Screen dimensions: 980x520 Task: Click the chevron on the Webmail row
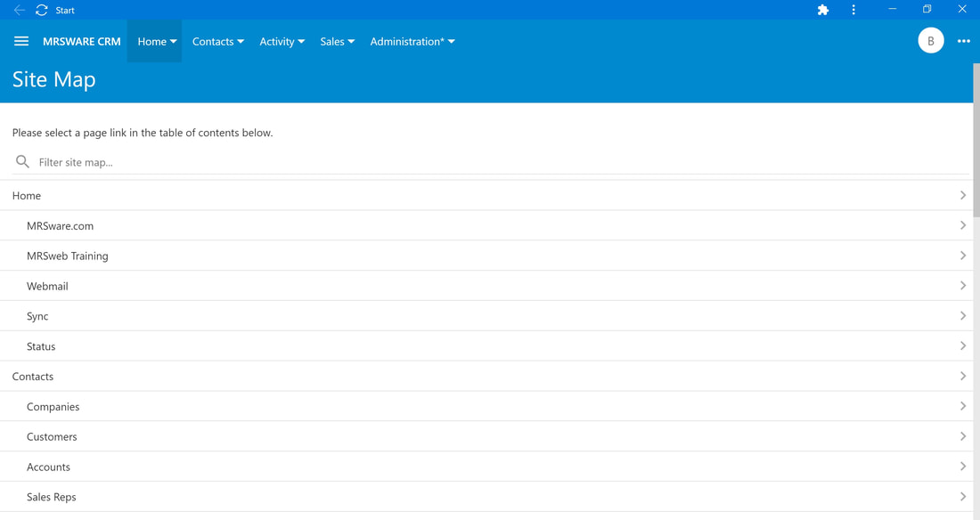click(962, 285)
